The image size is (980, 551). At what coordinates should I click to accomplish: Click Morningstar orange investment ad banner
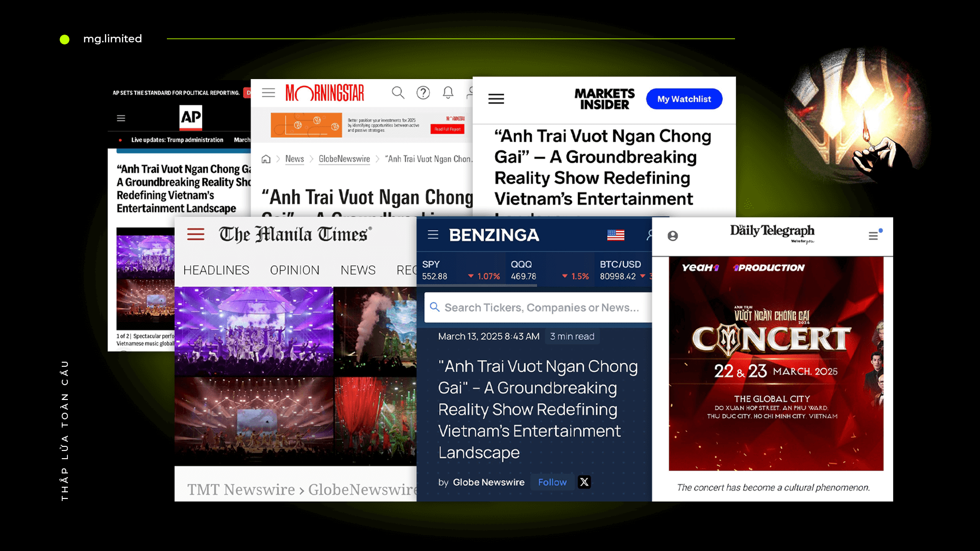pyautogui.click(x=367, y=125)
